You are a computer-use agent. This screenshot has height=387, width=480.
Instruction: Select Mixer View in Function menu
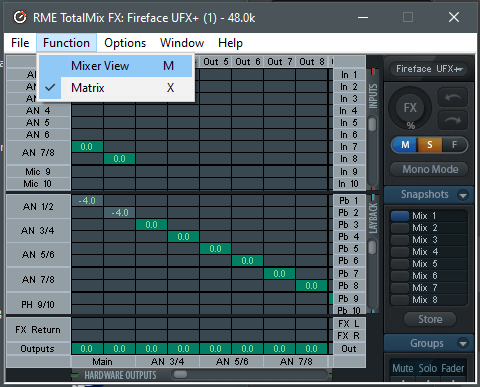pyautogui.click(x=116, y=66)
